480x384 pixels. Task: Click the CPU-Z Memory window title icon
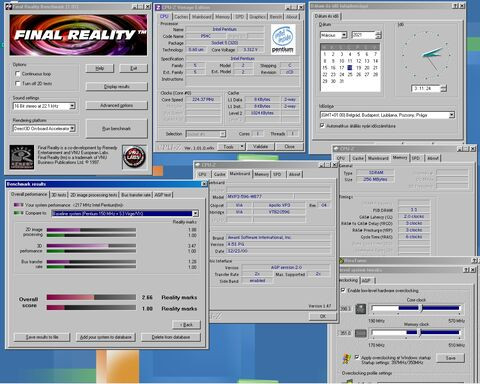(336, 149)
